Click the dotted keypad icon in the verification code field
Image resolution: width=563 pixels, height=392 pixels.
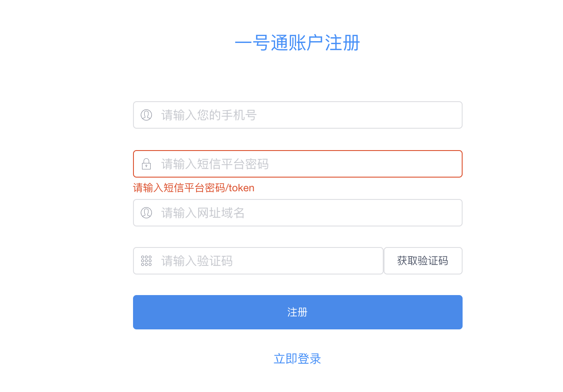[x=146, y=261]
